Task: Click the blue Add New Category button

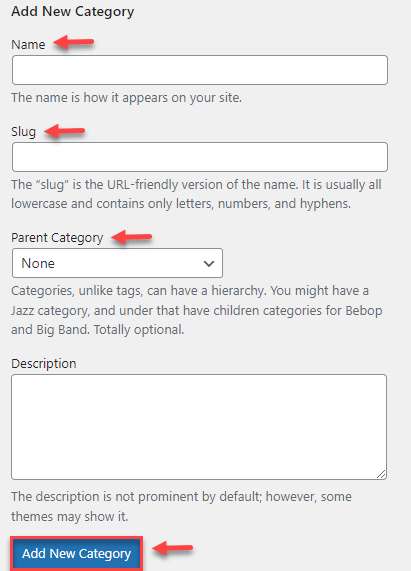Action: [x=76, y=554]
